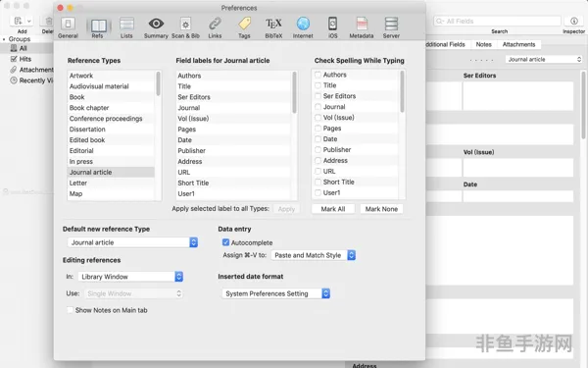Check spelling for Publisher field

click(x=318, y=150)
